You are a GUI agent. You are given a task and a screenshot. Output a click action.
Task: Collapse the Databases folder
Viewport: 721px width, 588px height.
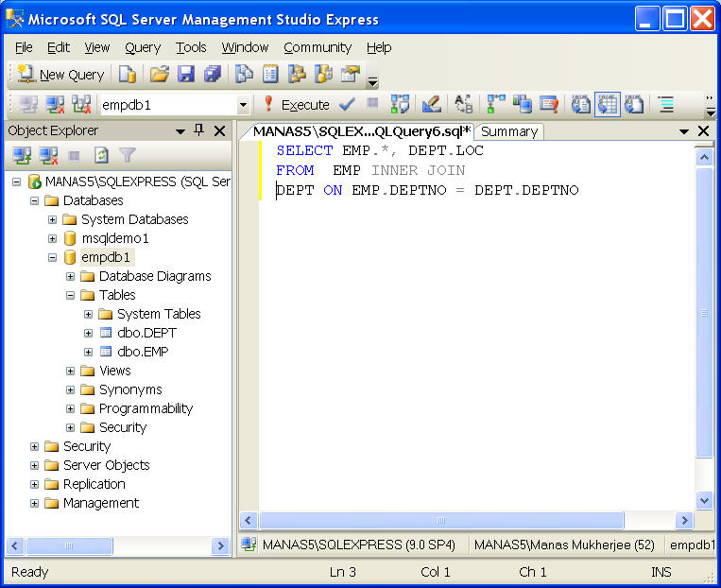34,200
